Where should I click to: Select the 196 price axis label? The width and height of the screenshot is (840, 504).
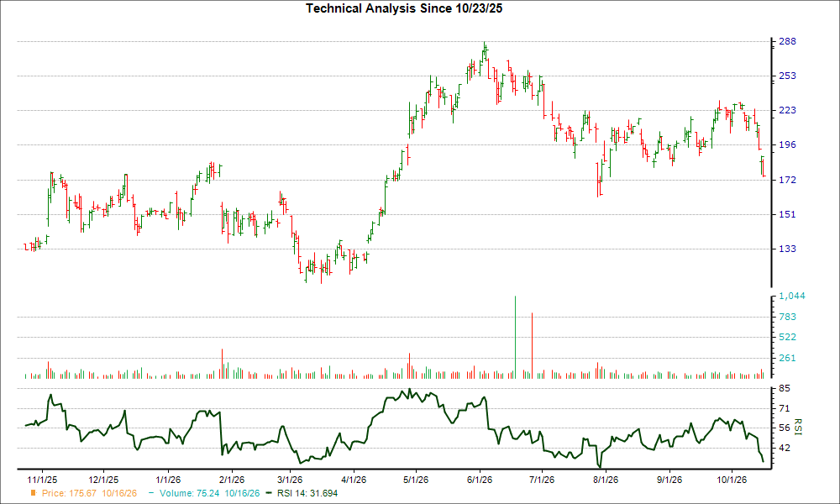[x=787, y=144]
